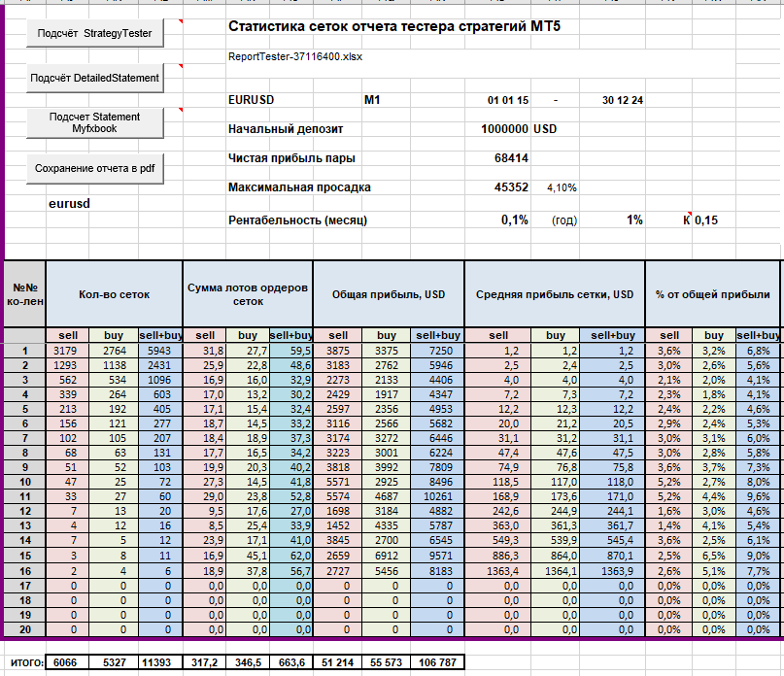Select total grids 11393
This screenshot has height=676, width=784.
pos(160,662)
